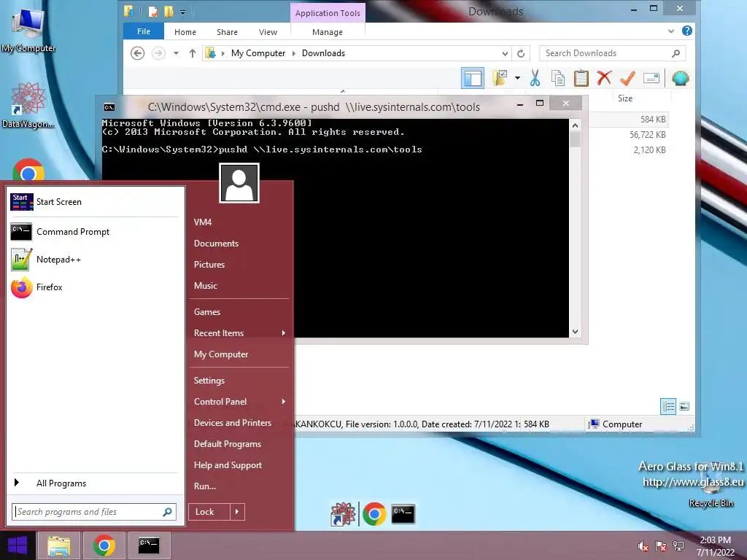Click the Copy icon in Explorer toolbar
The image size is (747, 560).
(558, 78)
